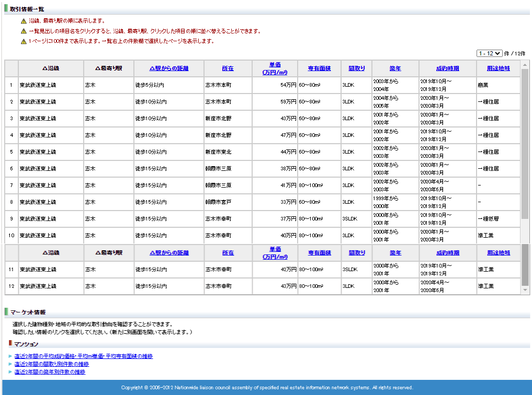Open 直近2年間の間取り別件数の推移 link
The height and width of the screenshot is (395, 532).
point(52,364)
